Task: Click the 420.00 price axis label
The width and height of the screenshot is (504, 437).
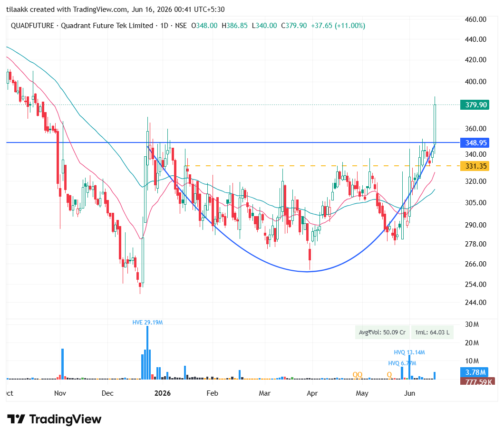Action: tap(475, 59)
